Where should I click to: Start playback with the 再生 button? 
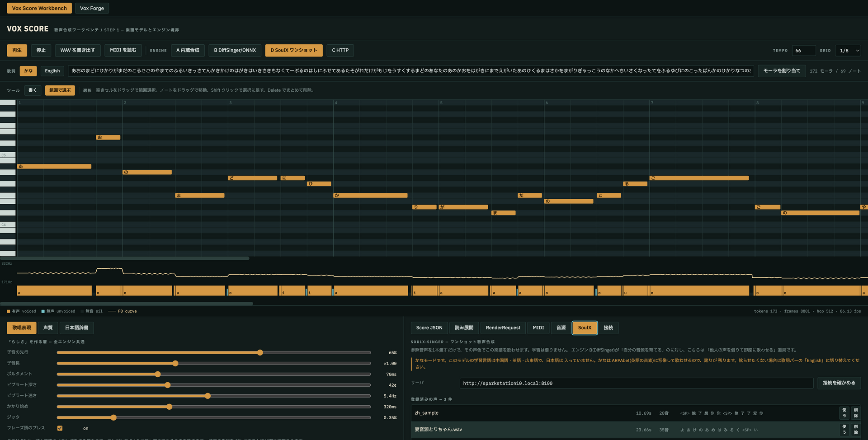[17, 50]
